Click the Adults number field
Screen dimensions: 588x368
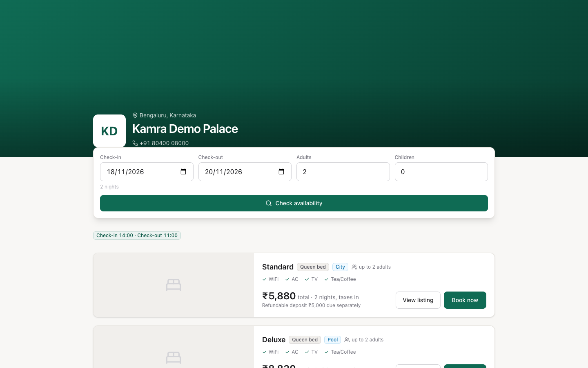click(x=343, y=172)
